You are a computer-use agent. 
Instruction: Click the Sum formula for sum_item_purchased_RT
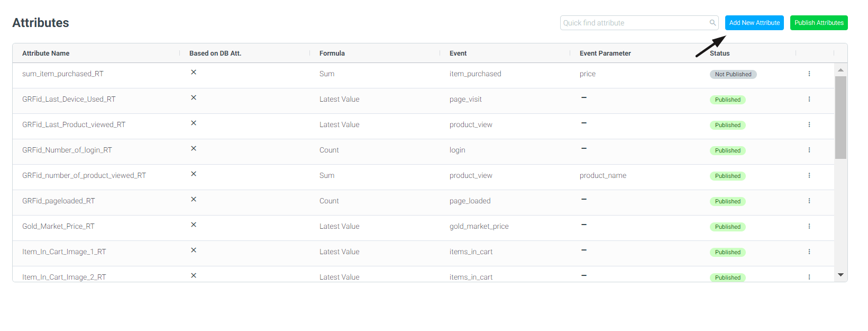click(327, 74)
